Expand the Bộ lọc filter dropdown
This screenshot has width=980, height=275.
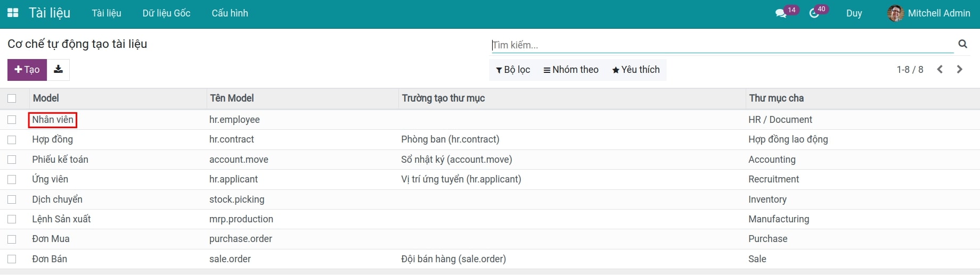click(513, 70)
